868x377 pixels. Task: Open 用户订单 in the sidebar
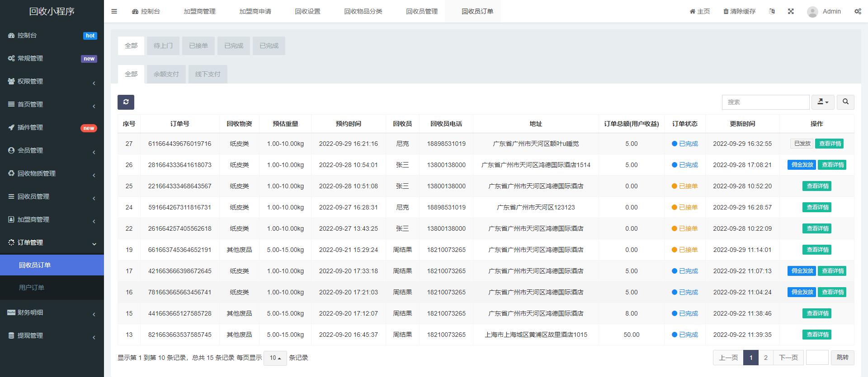click(32, 288)
